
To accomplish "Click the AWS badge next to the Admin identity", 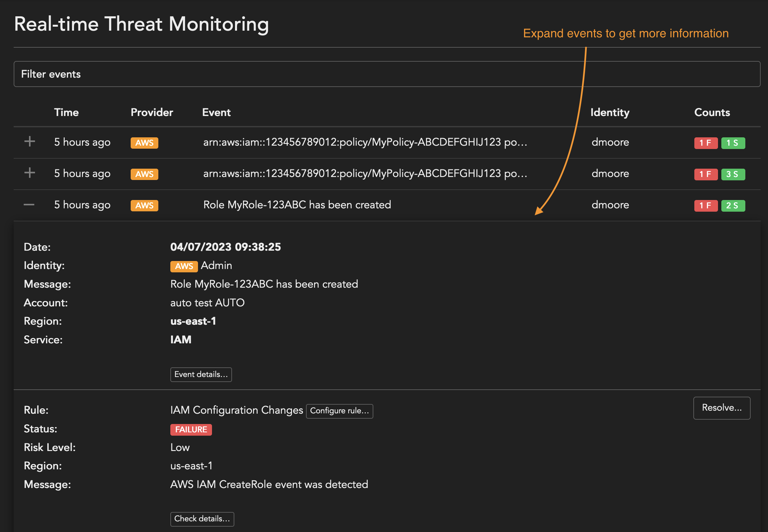I will tap(184, 266).
